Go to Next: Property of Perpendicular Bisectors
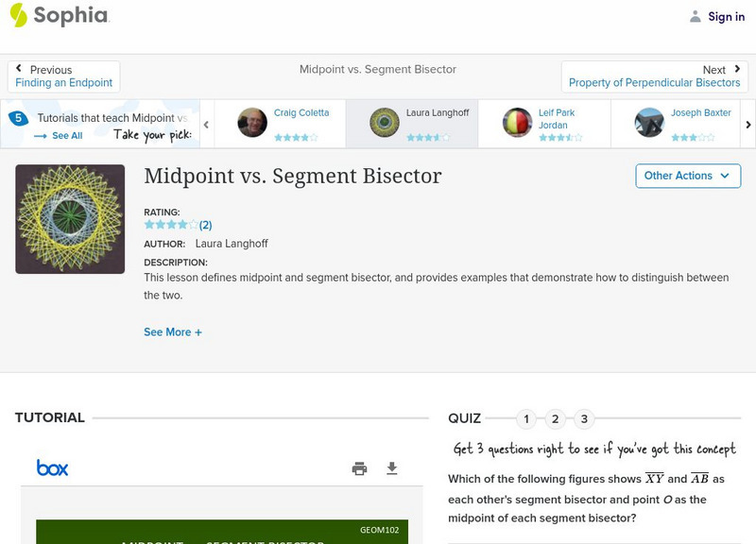 [655, 76]
